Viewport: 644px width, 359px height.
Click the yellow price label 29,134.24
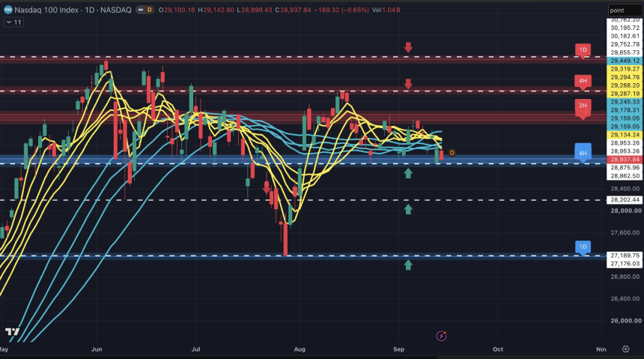625,135
